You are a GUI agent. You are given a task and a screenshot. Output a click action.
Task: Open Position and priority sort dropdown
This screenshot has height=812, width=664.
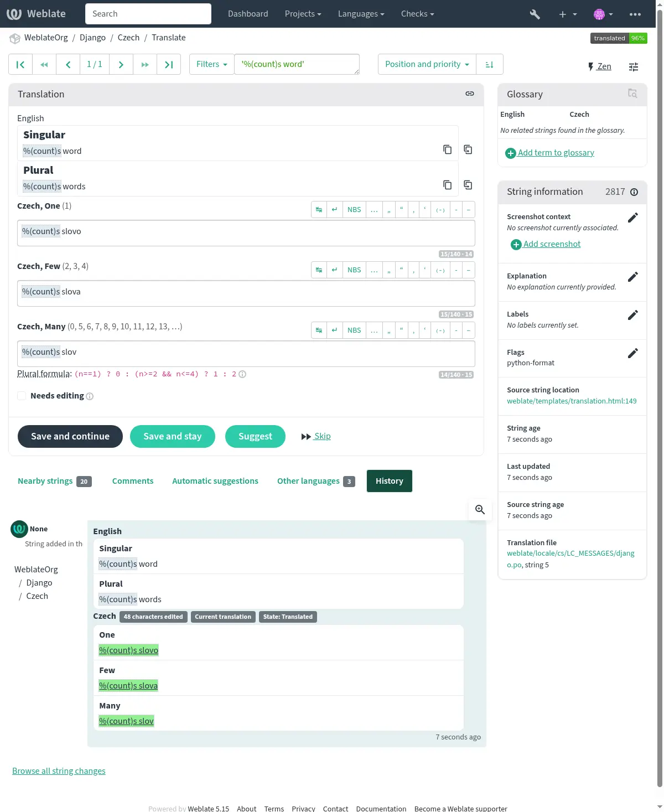[427, 64]
